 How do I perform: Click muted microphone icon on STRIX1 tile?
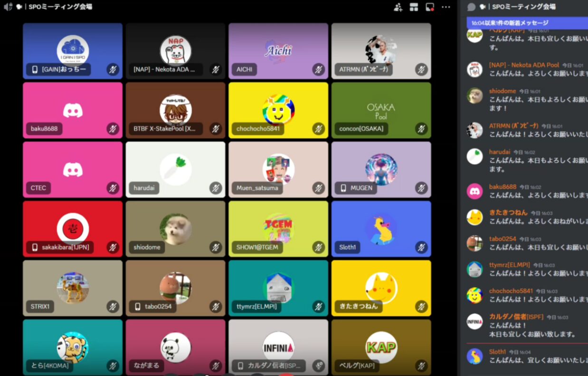pos(113,307)
